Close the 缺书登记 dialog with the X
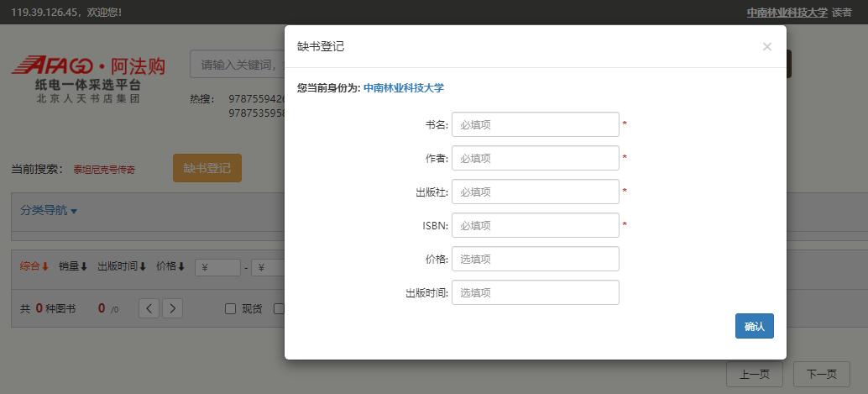Image resolution: width=868 pixels, height=394 pixels. pos(766,47)
